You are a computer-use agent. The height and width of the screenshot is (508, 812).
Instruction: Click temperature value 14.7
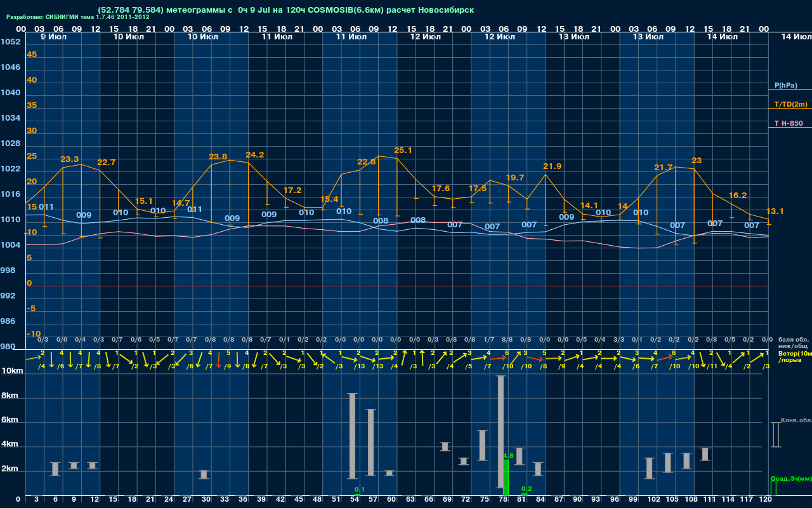[181, 203]
